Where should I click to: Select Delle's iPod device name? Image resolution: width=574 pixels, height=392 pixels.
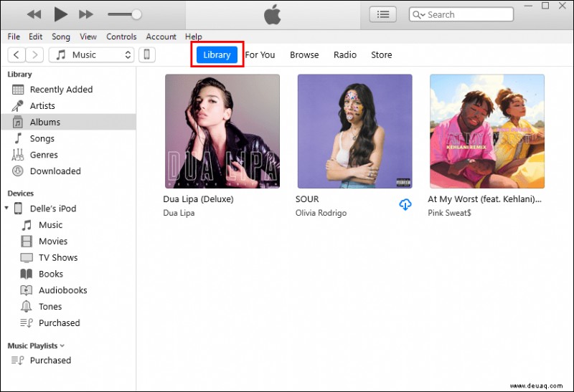pyautogui.click(x=53, y=209)
